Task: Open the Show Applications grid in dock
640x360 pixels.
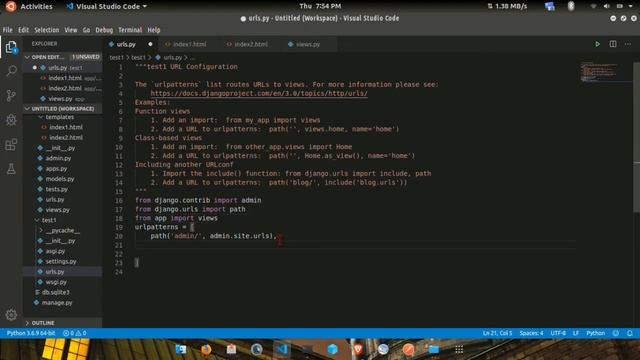Action: click(459, 349)
